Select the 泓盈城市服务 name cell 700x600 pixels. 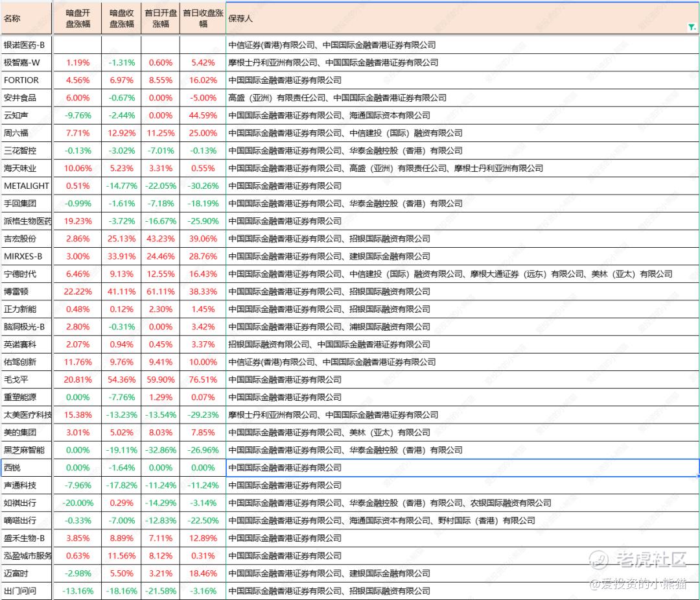pos(27,556)
